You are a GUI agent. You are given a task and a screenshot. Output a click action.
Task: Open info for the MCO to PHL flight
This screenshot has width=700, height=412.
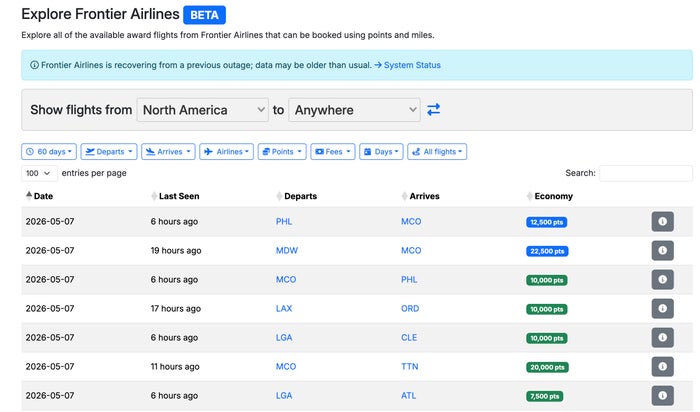(x=662, y=279)
